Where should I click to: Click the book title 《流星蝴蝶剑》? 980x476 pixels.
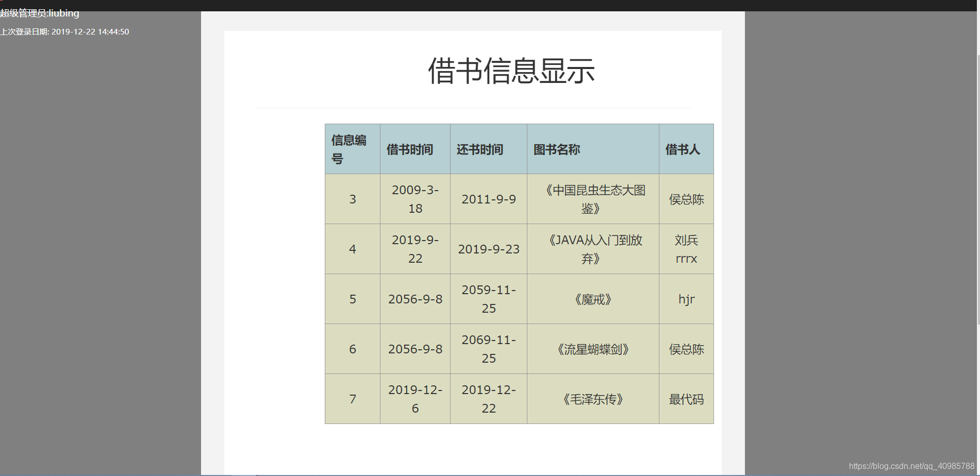[593, 349]
